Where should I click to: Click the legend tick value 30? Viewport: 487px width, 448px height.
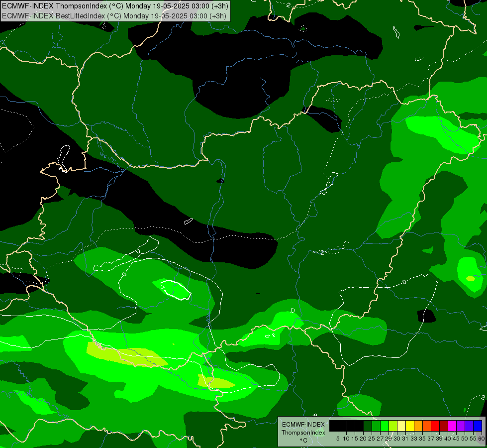(397, 439)
